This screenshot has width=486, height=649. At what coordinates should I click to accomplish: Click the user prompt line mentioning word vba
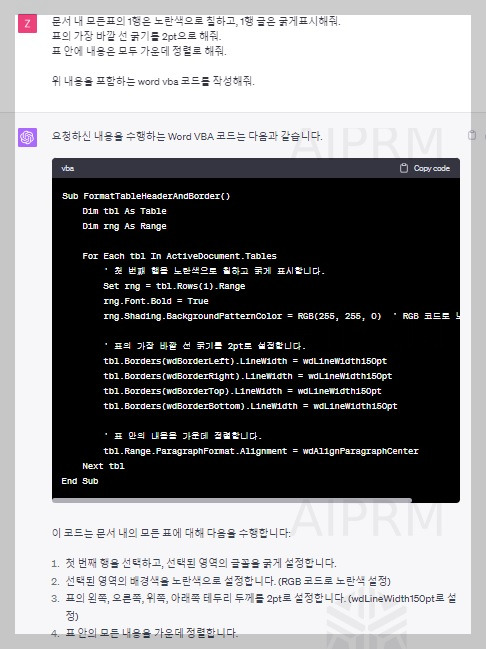pyautogui.click(x=153, y=81)
